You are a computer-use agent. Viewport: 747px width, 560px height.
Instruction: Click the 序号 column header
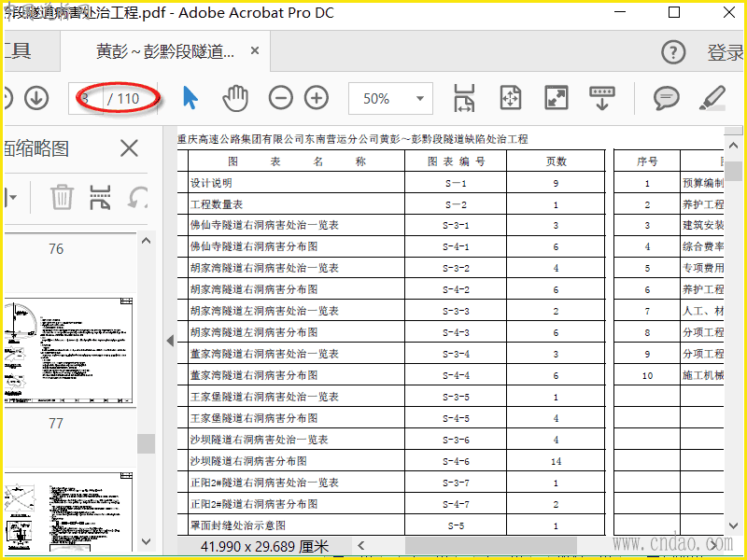point(647,161)
